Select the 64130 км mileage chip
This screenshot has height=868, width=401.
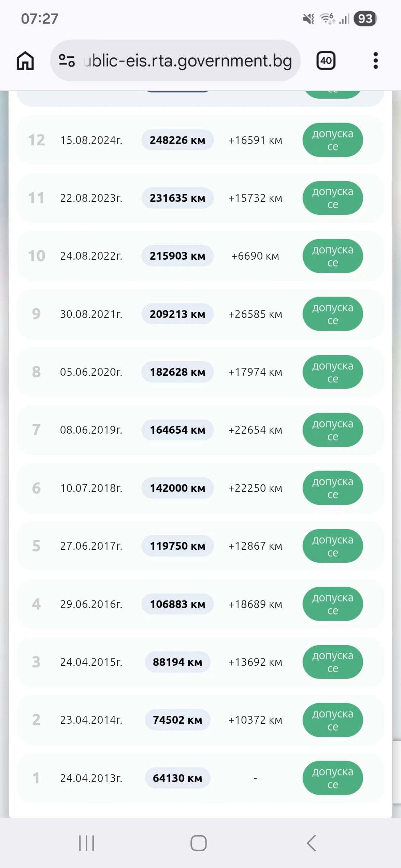click(177, 778)
